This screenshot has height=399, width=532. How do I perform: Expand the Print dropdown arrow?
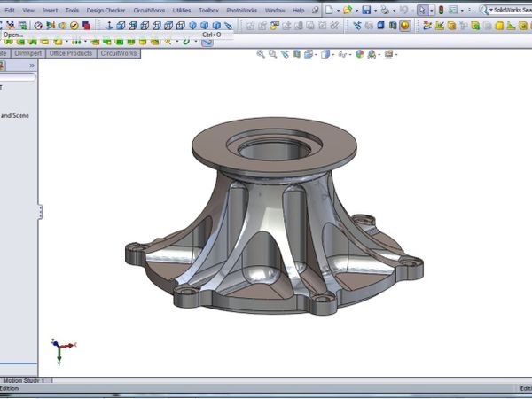pos(394,11)
